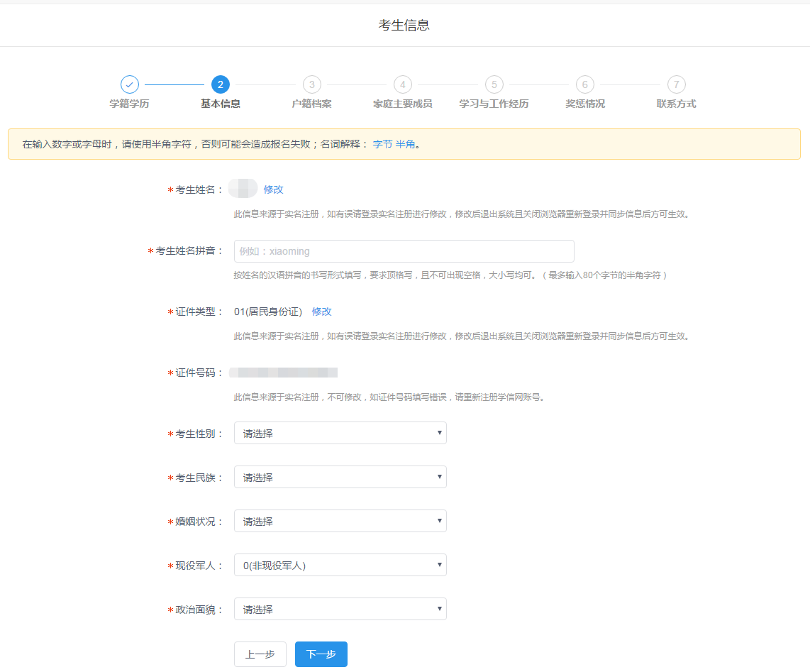Open the 现役军人 dropdown
810x672 pixels.
340,565
